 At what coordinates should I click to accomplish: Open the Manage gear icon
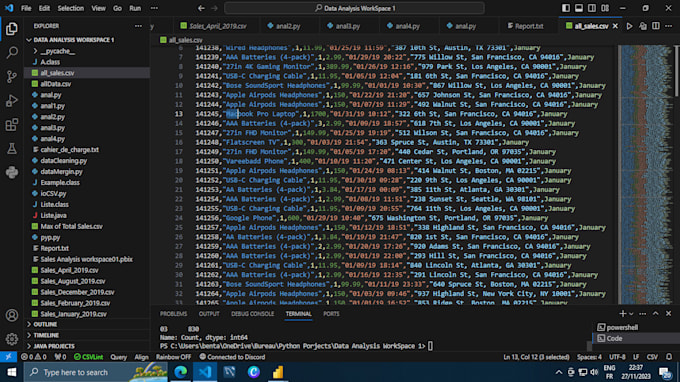pyautogui.click(x=12, y=339)
